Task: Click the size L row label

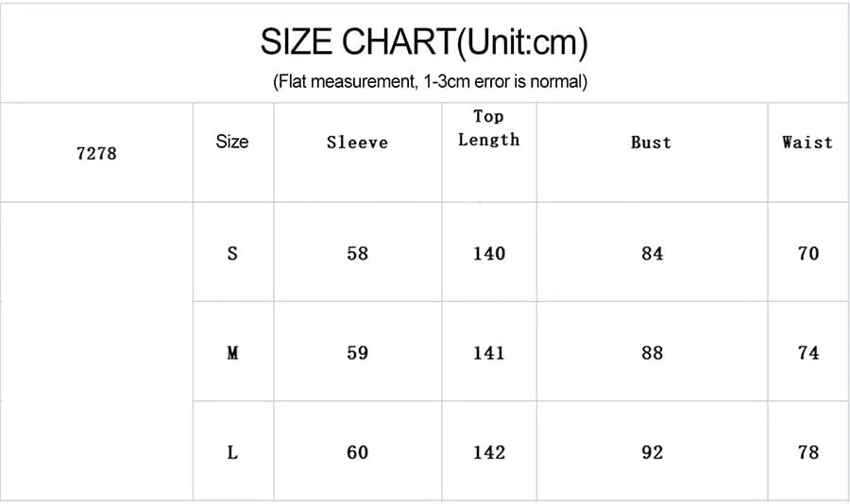Action: [232, 452]
